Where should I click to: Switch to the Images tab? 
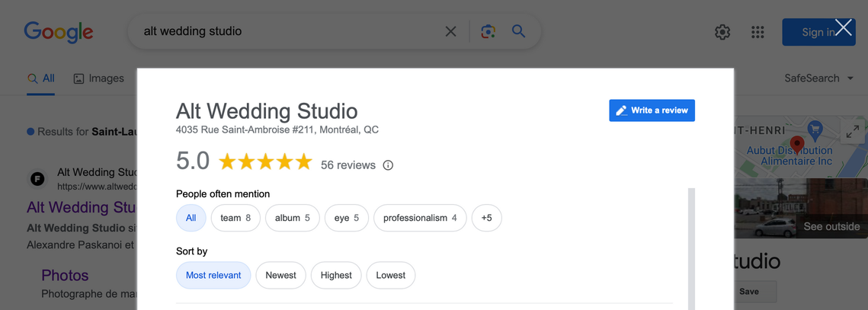pyautogui.click(x=98, y=78)
